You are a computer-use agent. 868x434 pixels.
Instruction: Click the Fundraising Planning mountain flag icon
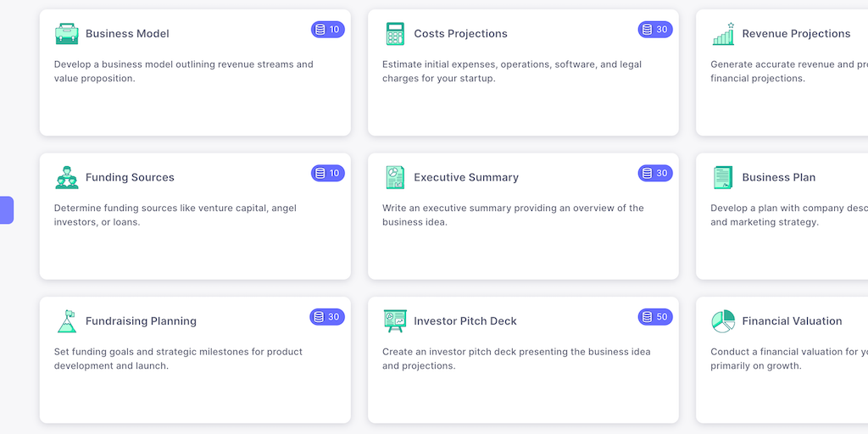click(66, 321)
